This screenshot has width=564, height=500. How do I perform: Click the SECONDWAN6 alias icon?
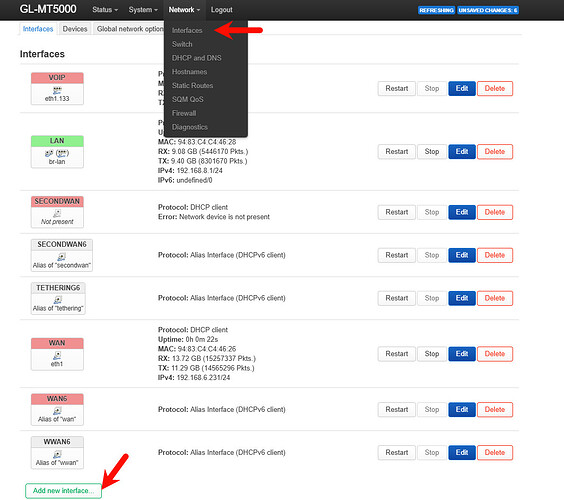(62, 257)
